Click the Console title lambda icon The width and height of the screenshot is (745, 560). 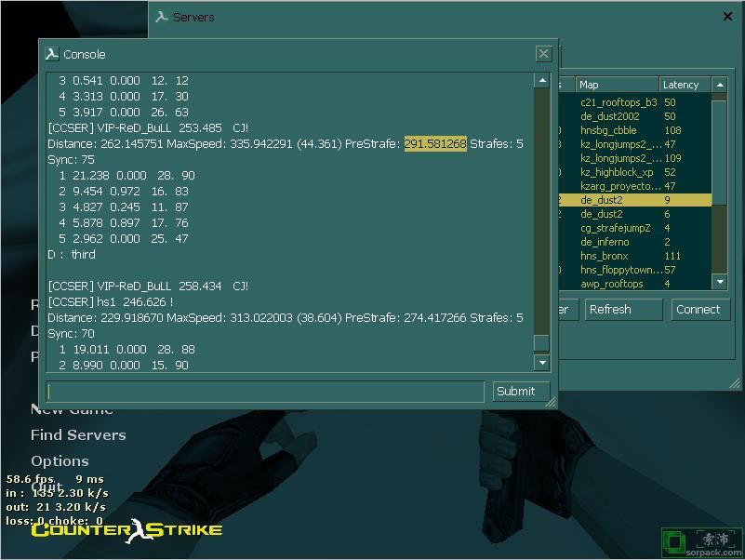point(52,54)
